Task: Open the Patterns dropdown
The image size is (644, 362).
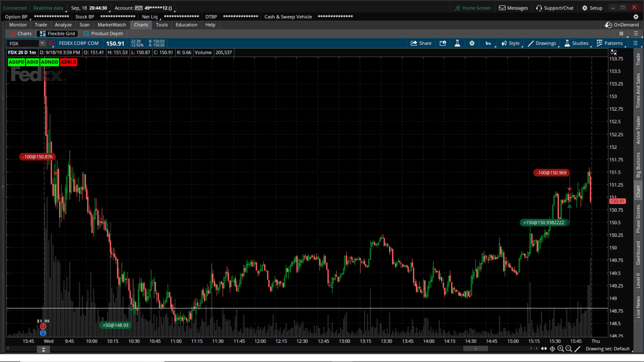Action: click(610, 43)
